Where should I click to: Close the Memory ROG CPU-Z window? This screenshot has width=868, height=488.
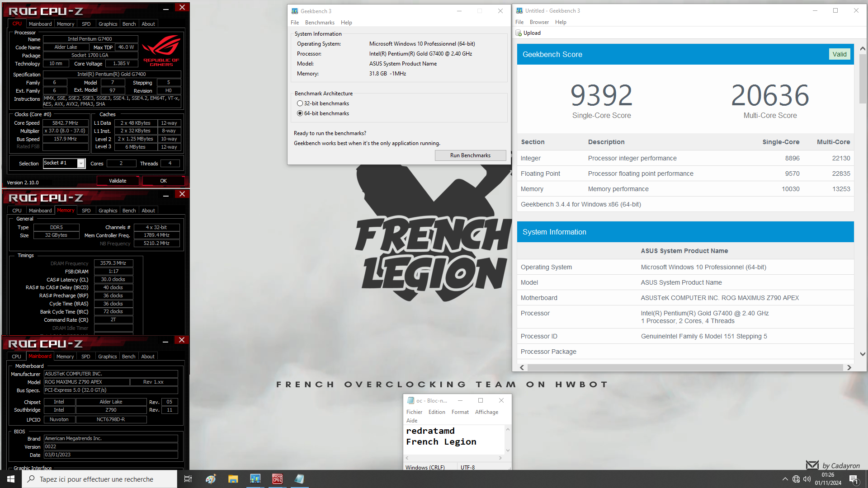click(x=182, y=194)
